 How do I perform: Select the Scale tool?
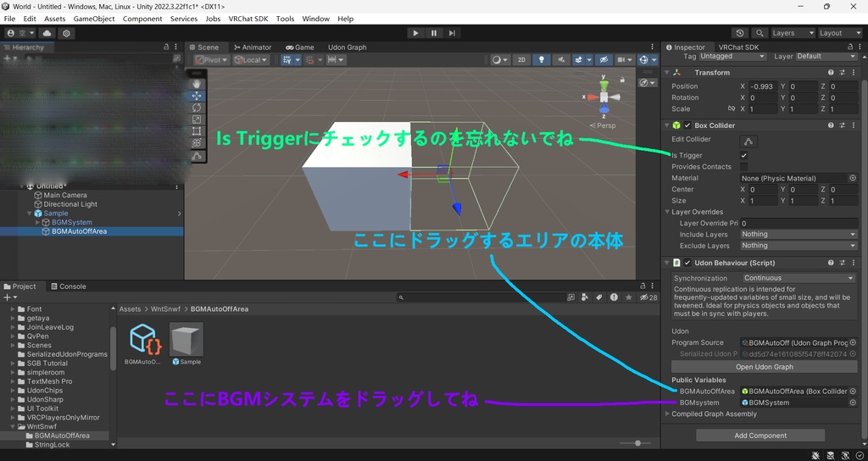pos(197,119)
